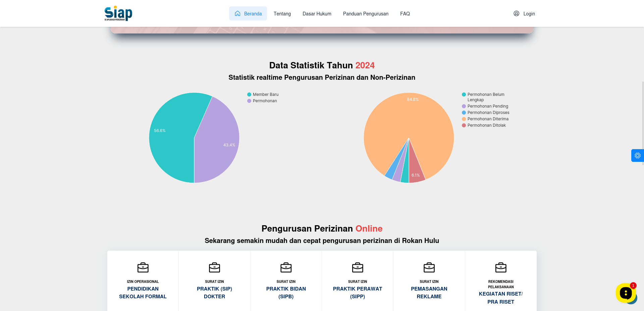
Task: Toggle Permohonan legend entry in left chart
Action: coord(262,101)
